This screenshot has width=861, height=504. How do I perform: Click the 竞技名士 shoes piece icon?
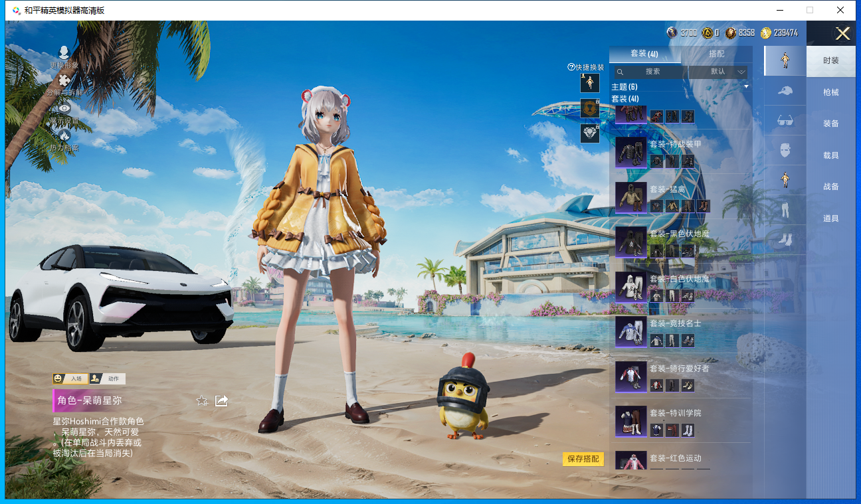tap(688, 341)
